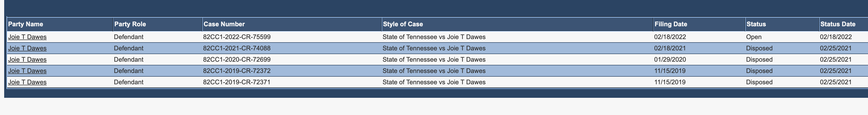The image size is (868, 115).
Task: Click filing date 01/29/2020 cell
Action: click(x=699, y=59)
